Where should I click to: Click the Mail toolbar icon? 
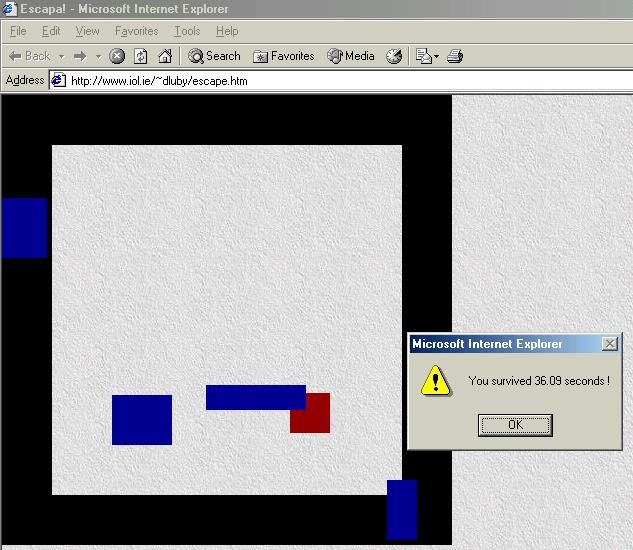423,56
